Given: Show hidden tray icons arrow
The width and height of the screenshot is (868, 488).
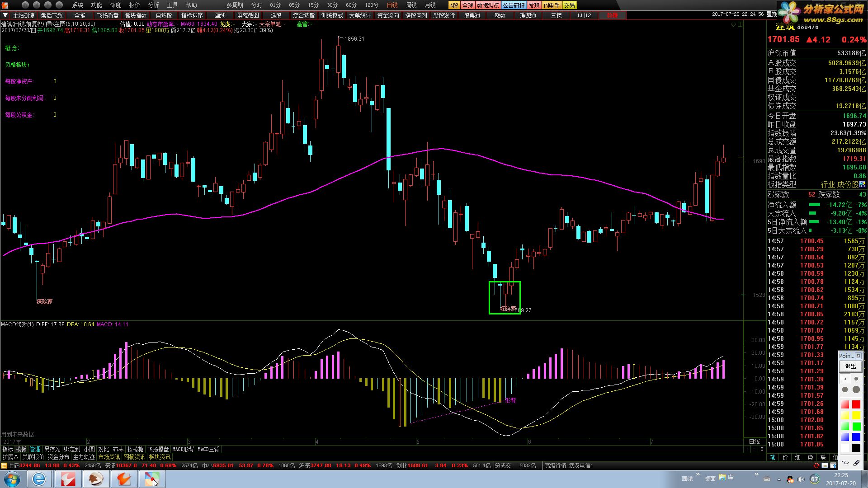Looking at the screenshot, I should (x=779, y=479).
